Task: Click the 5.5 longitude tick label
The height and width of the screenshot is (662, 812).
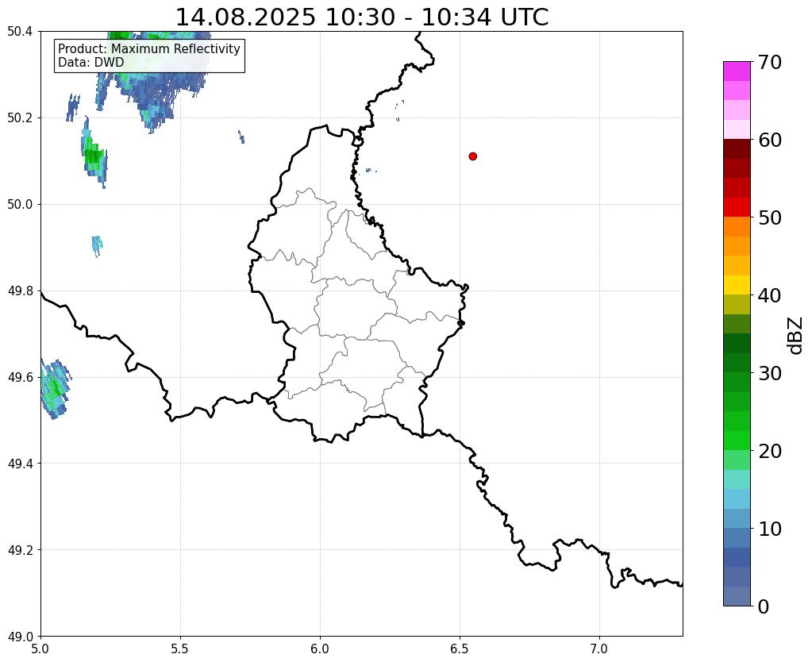Action: (180, 649)
